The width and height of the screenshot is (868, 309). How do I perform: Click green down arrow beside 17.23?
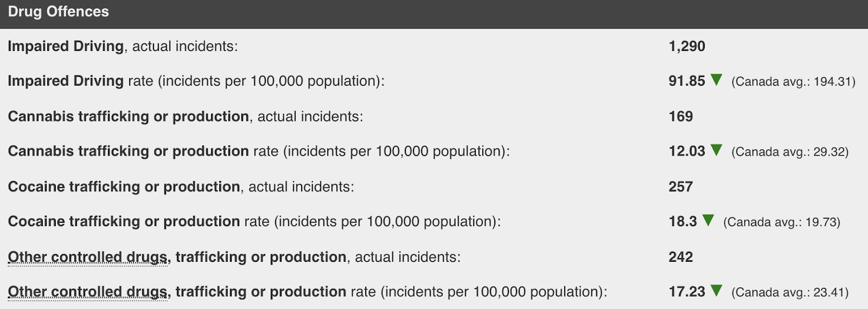point(716,291)
